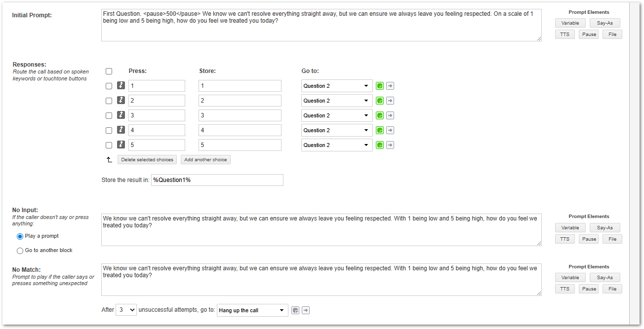644x329 pixels.
Task: Expand the unsuccessful attempts count dropdown
Action: [126, 310]
